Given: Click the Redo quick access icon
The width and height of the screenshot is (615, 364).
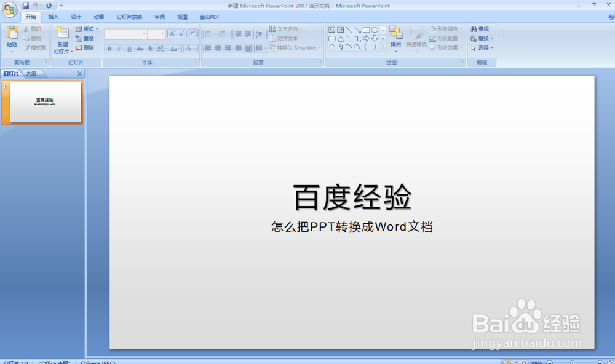Looking at the screenshot, I should [x=49, y=6].
